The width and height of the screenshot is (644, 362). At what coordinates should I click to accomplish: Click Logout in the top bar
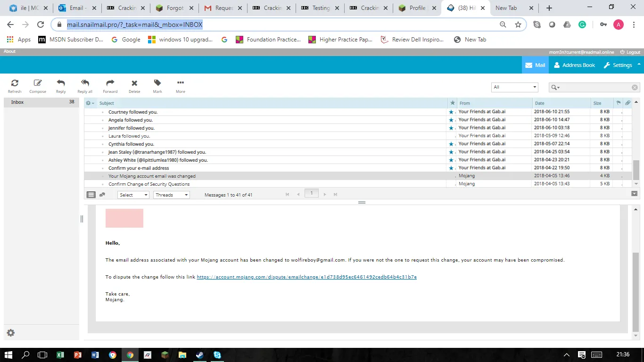(630, 52)
